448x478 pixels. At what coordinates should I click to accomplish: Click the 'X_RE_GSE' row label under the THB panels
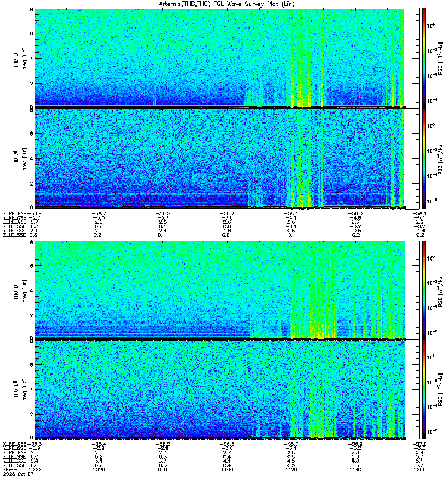pos(14,214)
